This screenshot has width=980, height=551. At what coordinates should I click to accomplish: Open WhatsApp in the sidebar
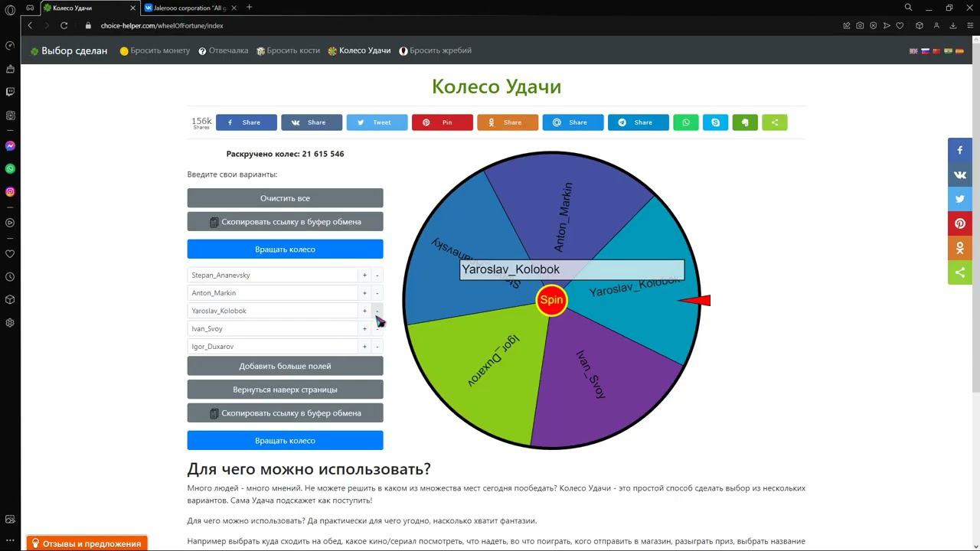click(10, 168)
